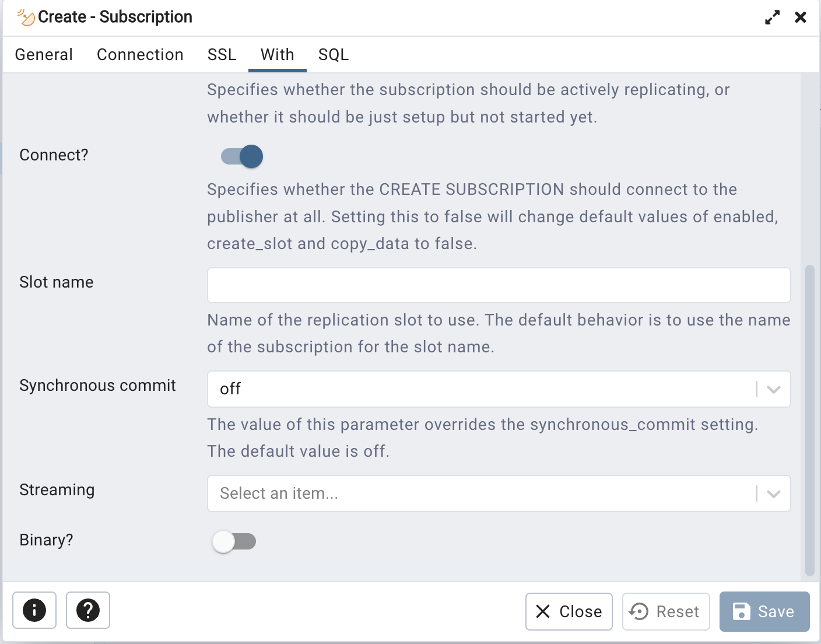821x644 pixels.
Task: Enable the Binary? toggle
Action: tap(234, 541)
